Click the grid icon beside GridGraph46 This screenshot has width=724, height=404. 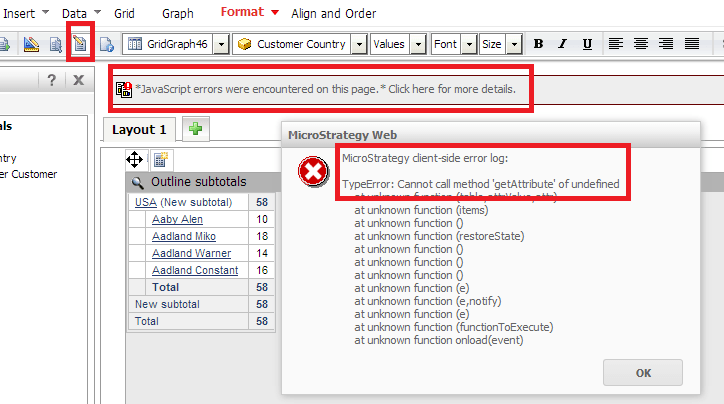click(135, 44)
